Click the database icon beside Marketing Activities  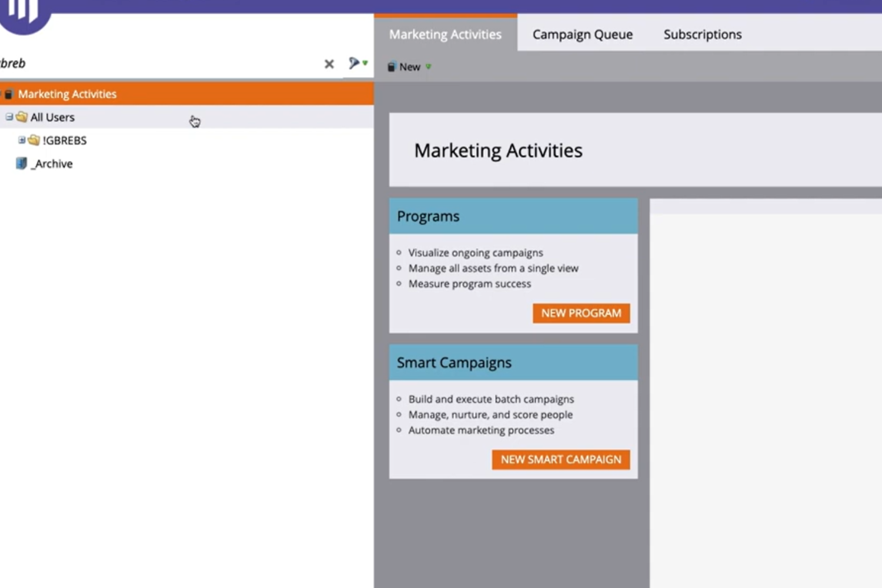pos(8,93)
